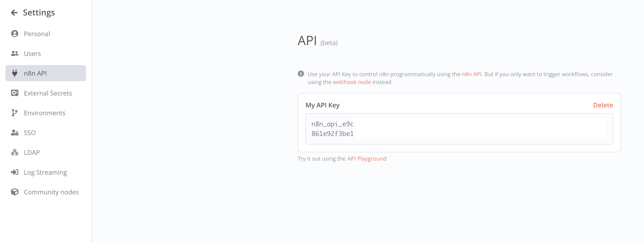The width and height of the screenshot is (644, 242).
Task: Click the Environments branch icon
Action: tap(15, 113)
